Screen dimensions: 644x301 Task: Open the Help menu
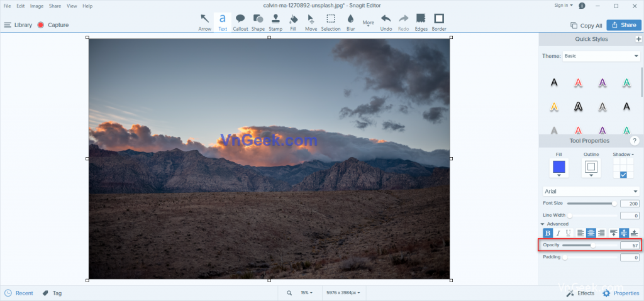coord(87,6)
